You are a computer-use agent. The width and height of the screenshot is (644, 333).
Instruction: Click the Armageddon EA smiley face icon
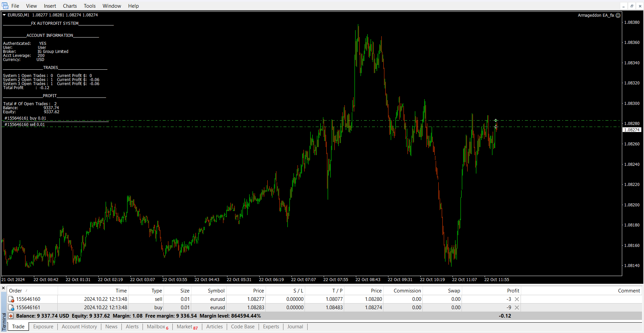[618, 15]
